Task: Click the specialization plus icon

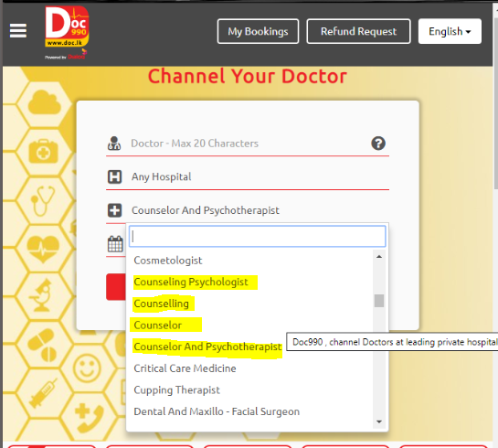Action: 114,210
